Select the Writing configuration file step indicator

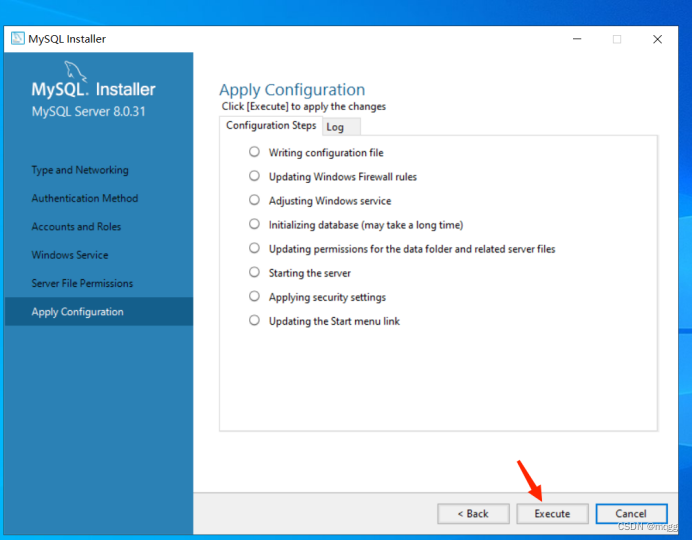(x=254, y=152)
